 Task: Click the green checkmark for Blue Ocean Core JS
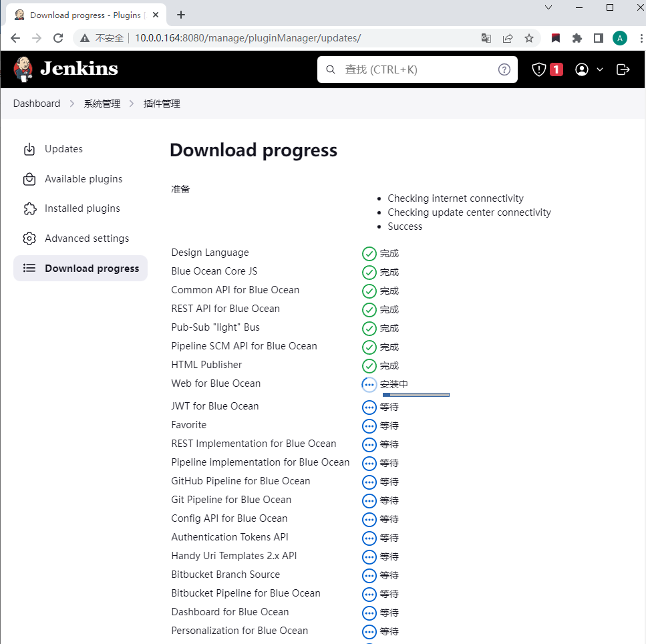(x=369, y=273)
